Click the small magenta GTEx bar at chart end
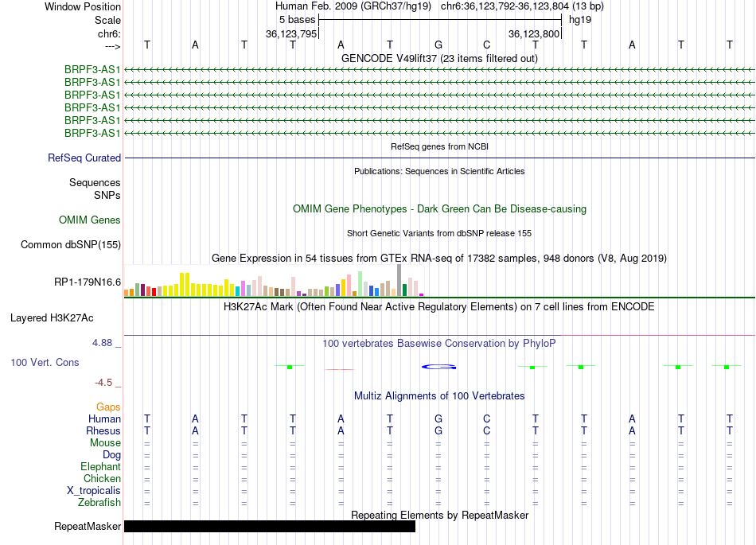Screen dimensions: 756x545 pos(422,294)
